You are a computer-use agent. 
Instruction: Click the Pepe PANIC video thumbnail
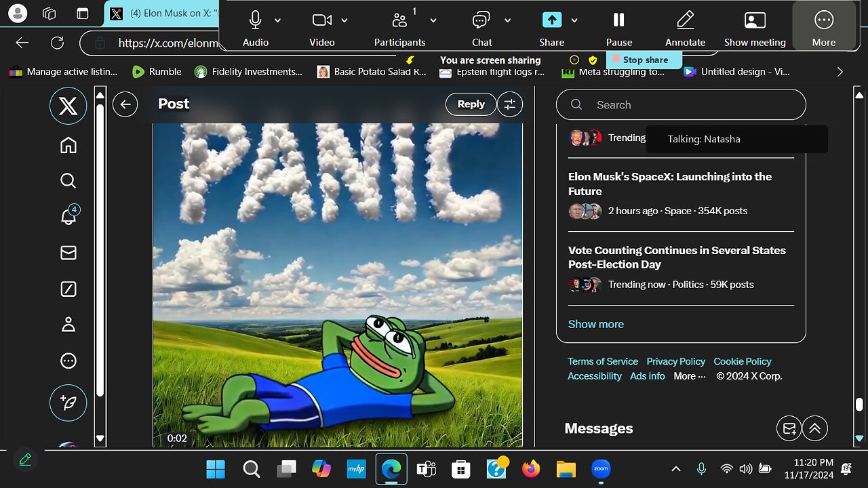(x=338, y=285)
